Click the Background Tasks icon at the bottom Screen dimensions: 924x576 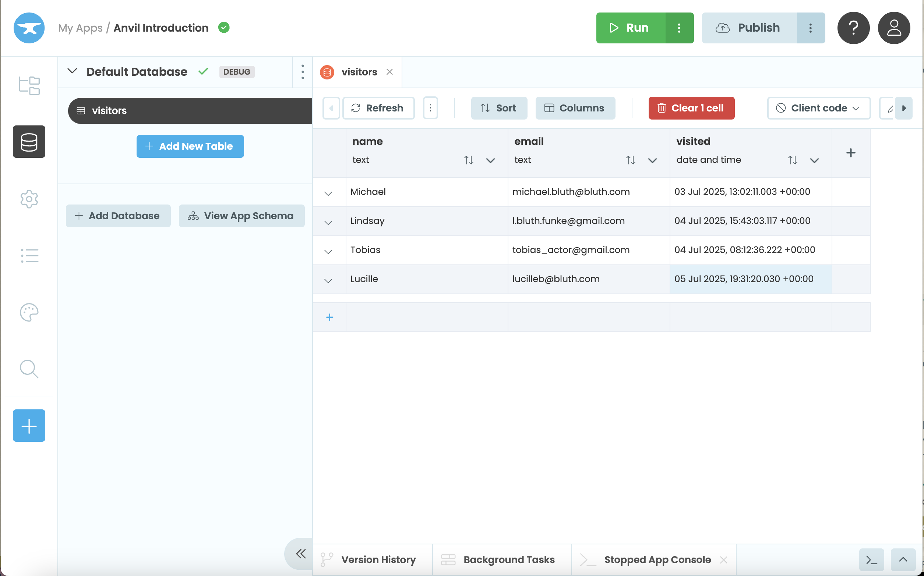[449, 559]
